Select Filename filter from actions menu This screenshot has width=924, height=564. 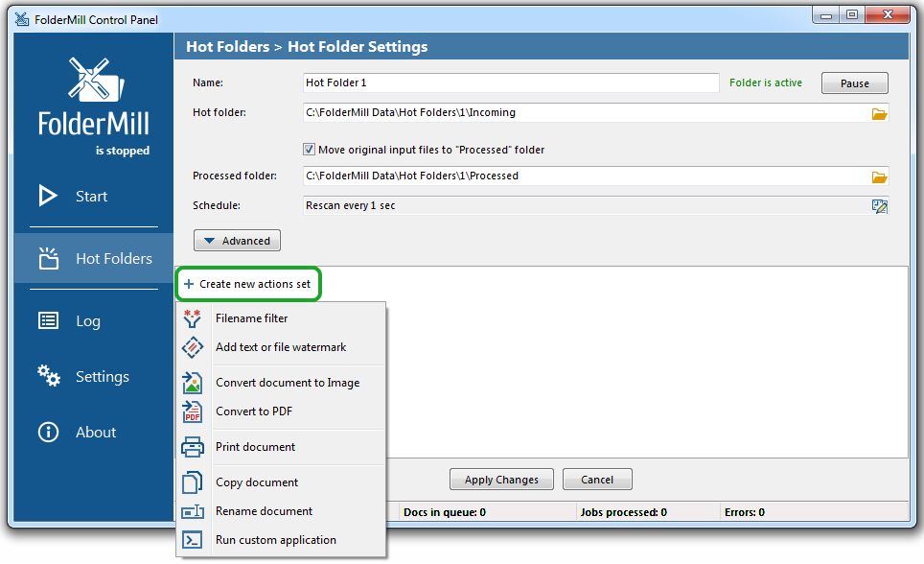(281, 318)
